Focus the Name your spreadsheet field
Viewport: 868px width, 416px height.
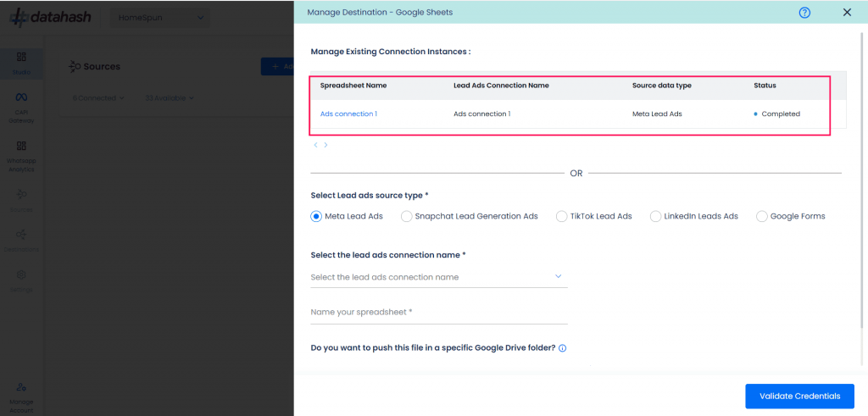[439, 313]
